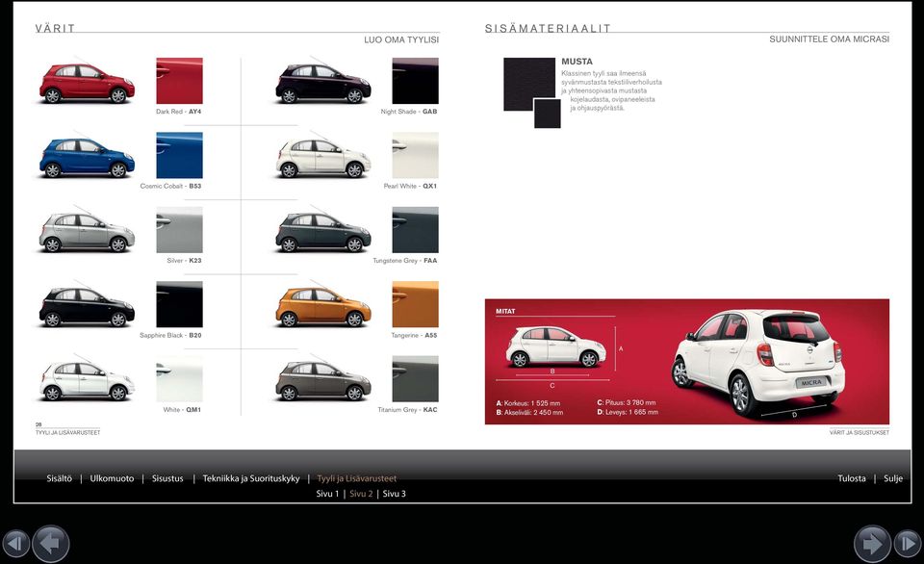Pick the Dark Red AY4 paint swatch
This screenshot has width=924, height=564.
(179, 81)
